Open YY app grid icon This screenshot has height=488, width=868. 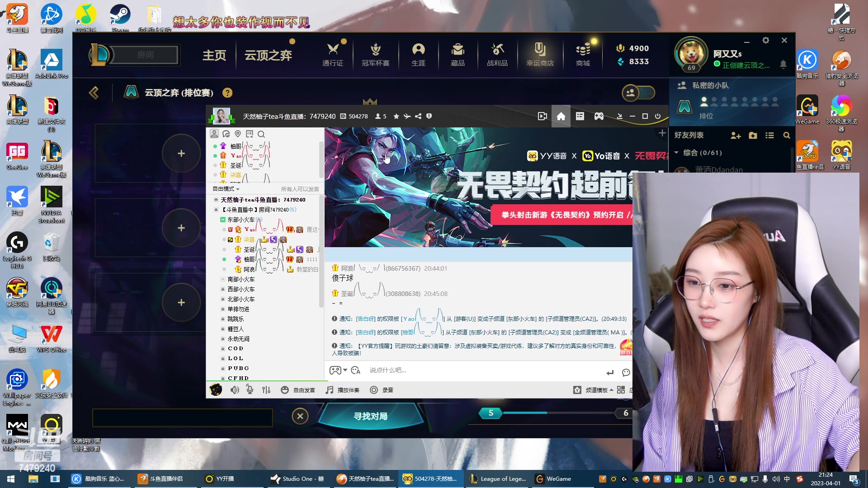point(621,389)
